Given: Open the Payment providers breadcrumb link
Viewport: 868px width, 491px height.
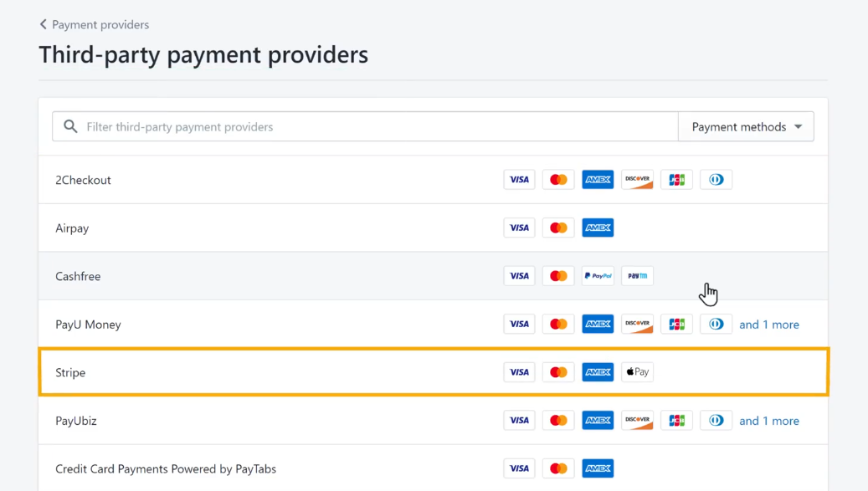Looking at the screenshot, I should 100,24.
